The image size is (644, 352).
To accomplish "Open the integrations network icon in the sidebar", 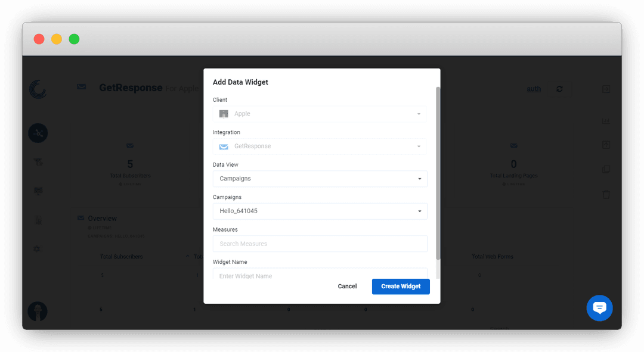I will click(x=38, y=133).
